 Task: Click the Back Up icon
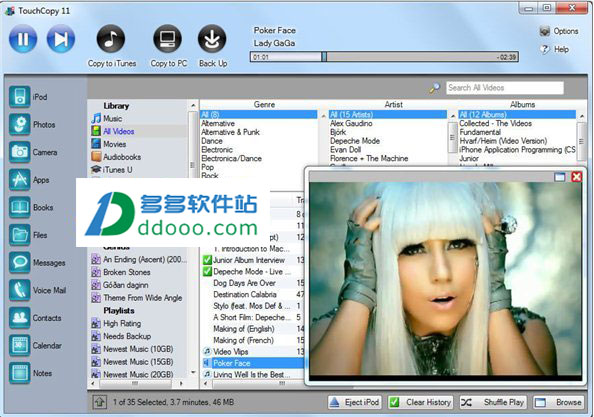pos(212,39)
